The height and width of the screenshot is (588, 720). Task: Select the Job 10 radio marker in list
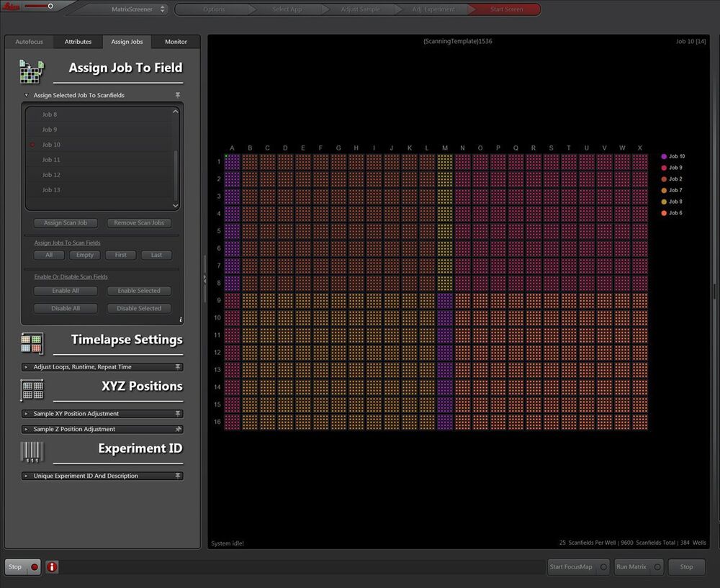pyautogui.click(x=32, y=145)
